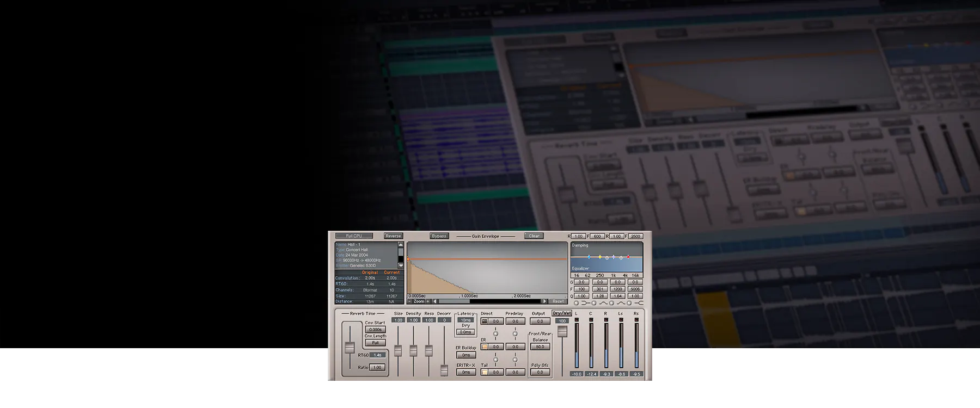Click the envelope view left arrow

pos(435,301)
